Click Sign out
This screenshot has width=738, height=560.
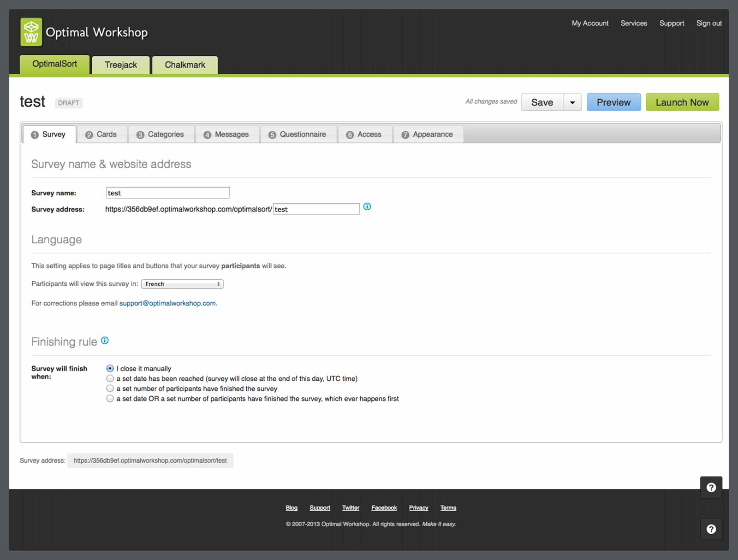[x=709, y=23]
